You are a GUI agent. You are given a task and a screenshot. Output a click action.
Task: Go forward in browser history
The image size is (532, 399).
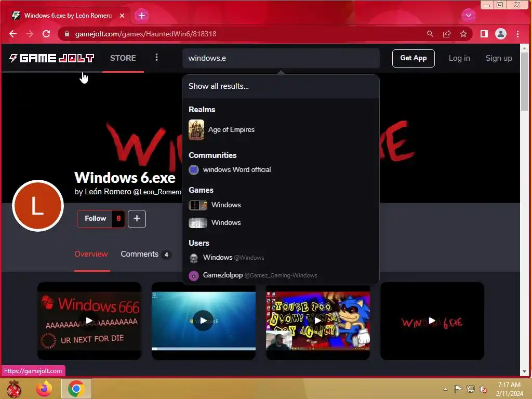30,34
